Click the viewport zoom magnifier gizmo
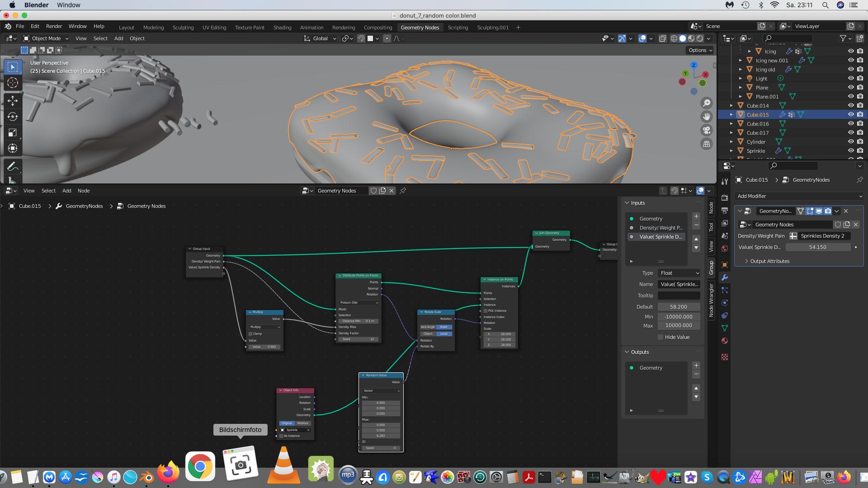The height and width of the screenshot is (488, 868). [x=707, y=103]
